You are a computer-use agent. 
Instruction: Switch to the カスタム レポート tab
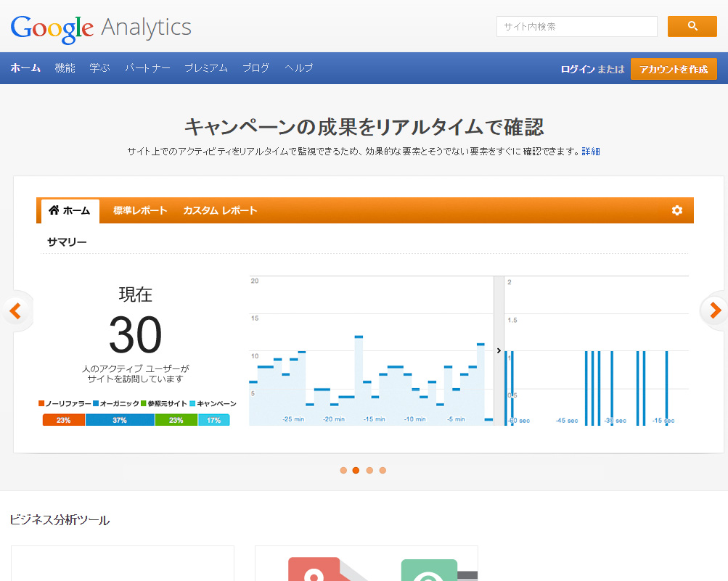click(220, 210)
